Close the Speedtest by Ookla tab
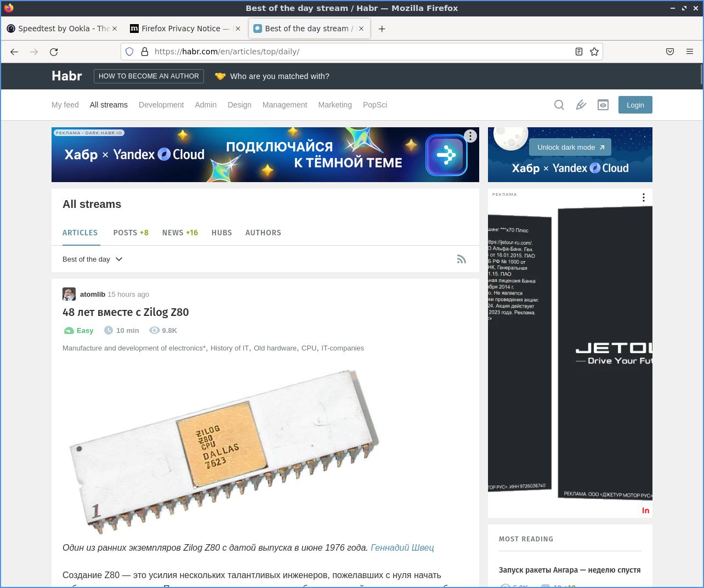The height and width of the screenshot is (588, 704). (115, 29)
